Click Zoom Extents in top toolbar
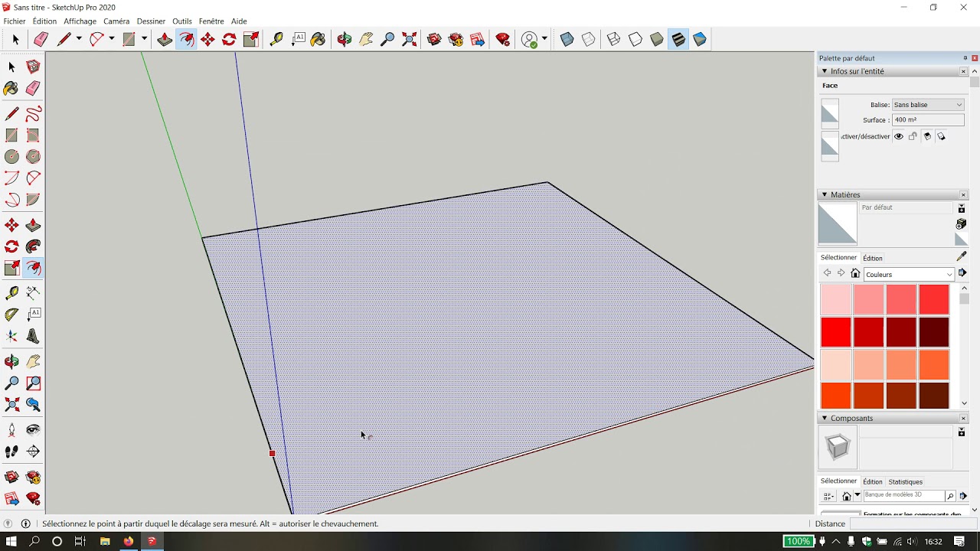Screen dimensions: 980x551 point(410,39)
